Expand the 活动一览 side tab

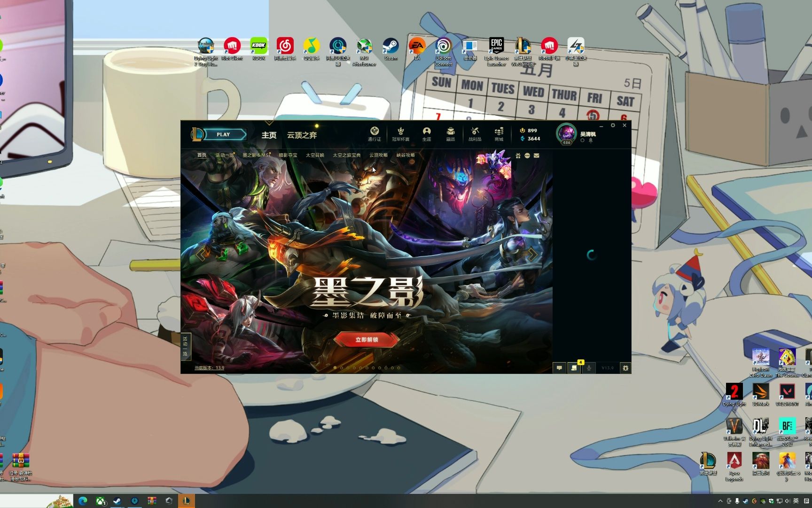click(x=185, y=346)
